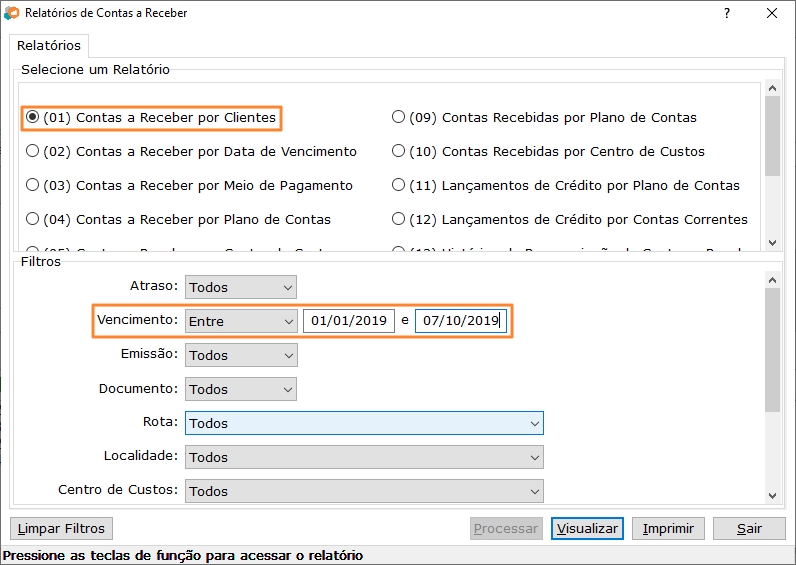This screenshot has width=796, height=565.
Task: Select (02) Contas a Receber por Data de Vencimento
Action: click(x=191, y=151)
